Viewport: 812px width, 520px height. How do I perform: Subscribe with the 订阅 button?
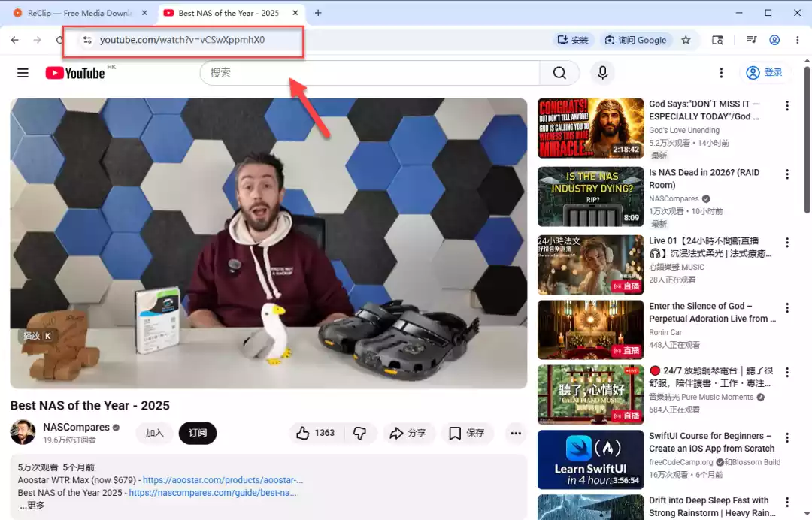coord(197,433)
